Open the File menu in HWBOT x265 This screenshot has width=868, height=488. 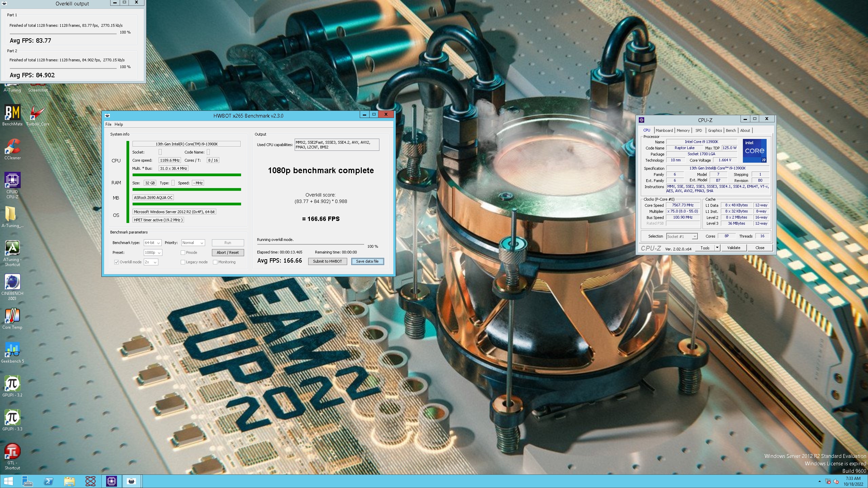tap(108, 124)
